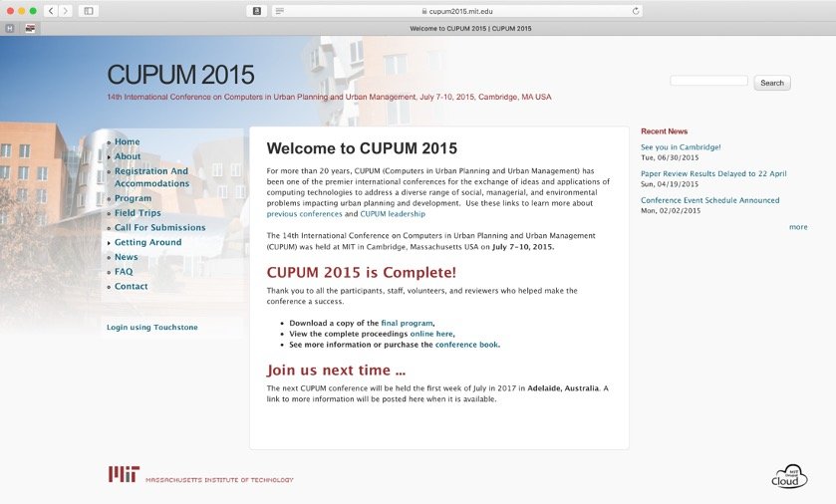Open the Field Trips menu item

coord(138,213)
